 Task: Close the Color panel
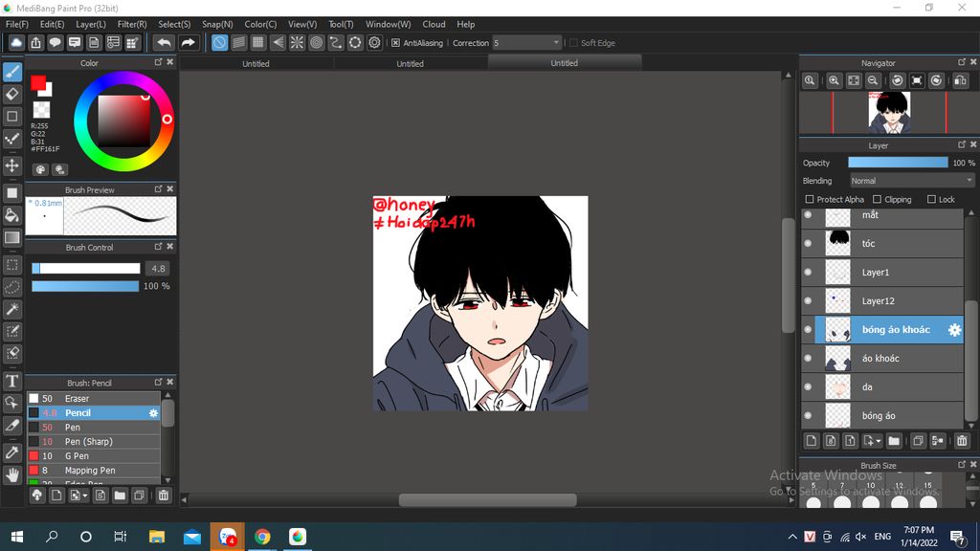point(170,62)
